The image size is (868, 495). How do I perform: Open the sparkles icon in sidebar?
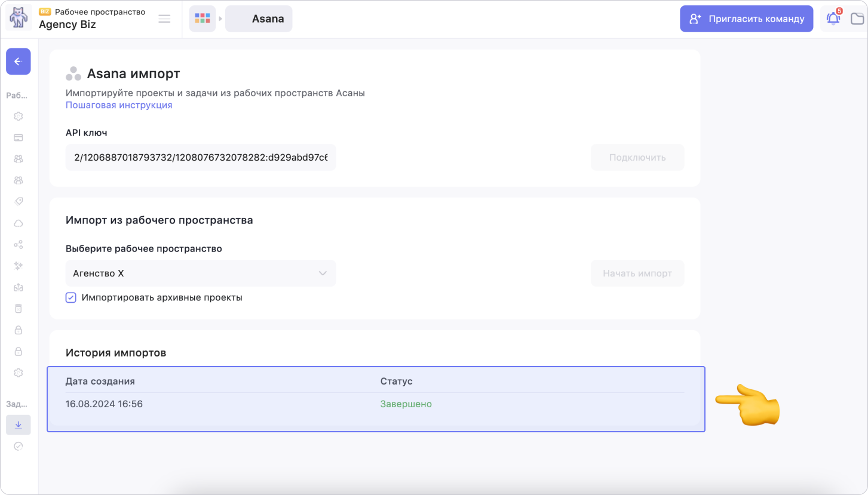19,266
